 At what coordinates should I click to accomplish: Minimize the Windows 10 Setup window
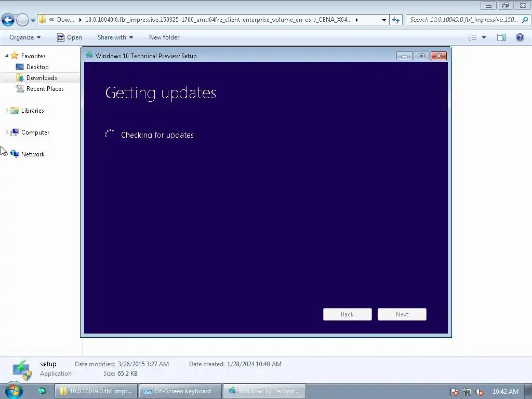click(404, 56)
